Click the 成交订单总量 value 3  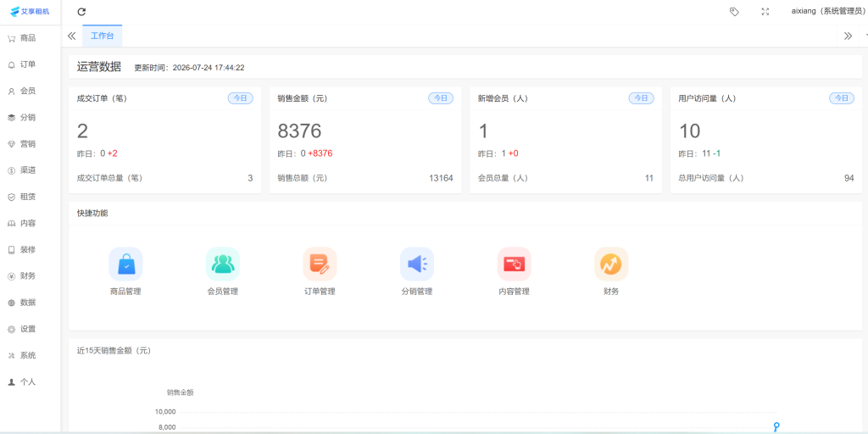point(250,178)
